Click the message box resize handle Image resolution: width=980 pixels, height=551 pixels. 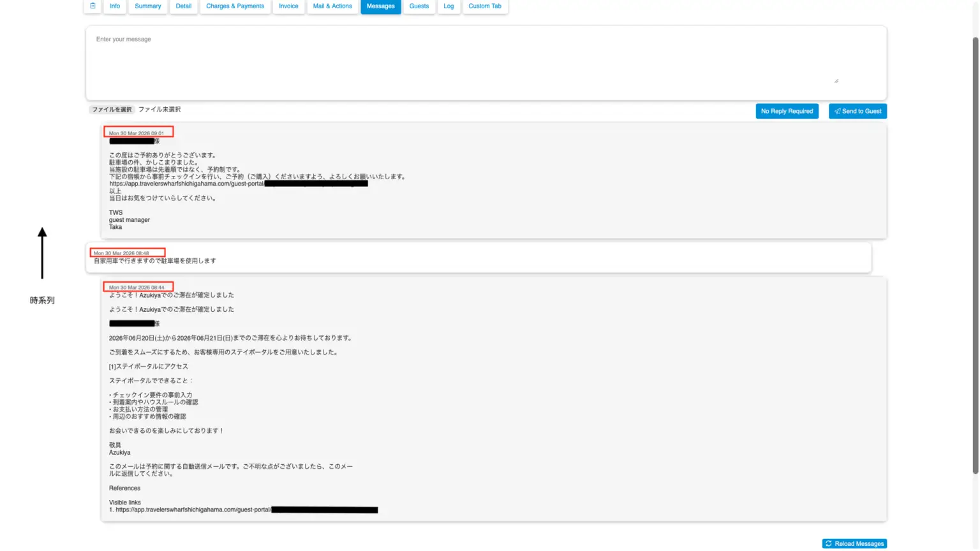[x=836, y=81]
